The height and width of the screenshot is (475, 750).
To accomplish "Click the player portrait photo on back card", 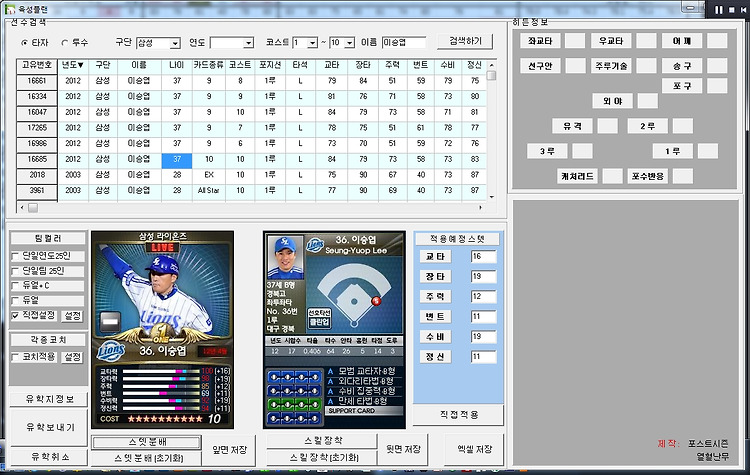I will (286, 257).
